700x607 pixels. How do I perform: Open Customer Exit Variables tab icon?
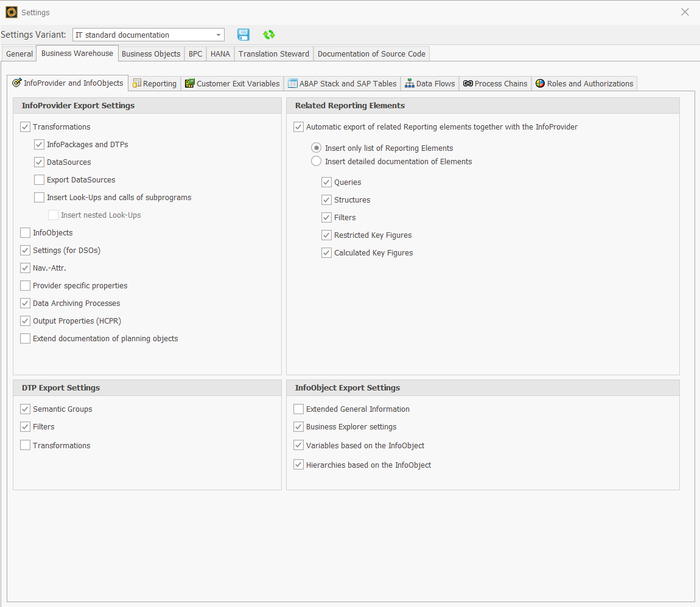(190, 83)
